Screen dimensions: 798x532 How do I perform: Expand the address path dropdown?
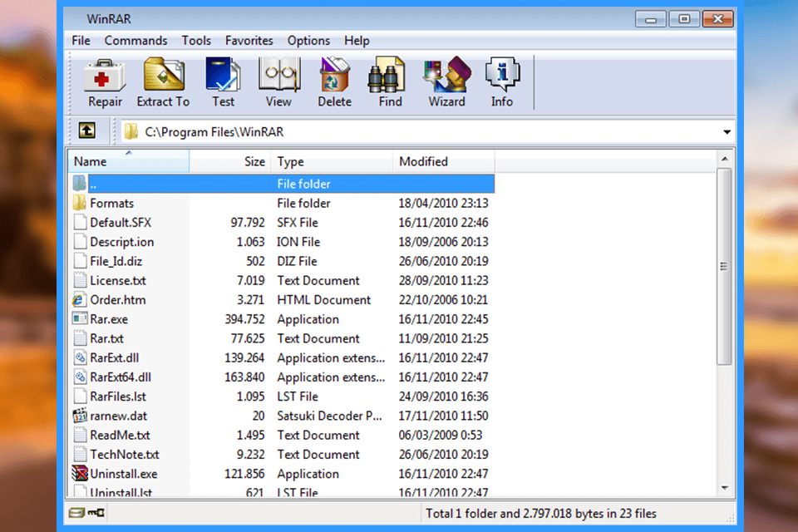point(727,132)
